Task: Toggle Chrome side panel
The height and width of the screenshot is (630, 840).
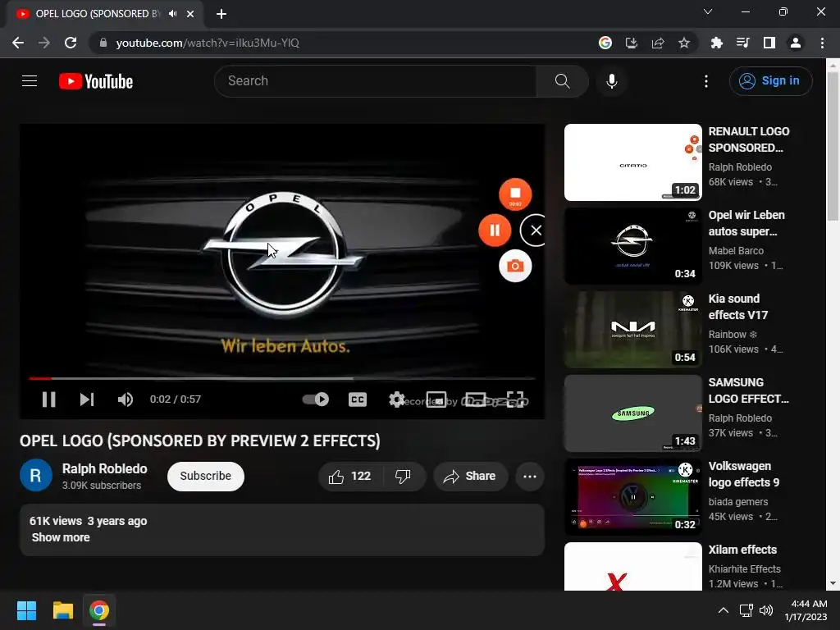Action: tap(769, 43)
